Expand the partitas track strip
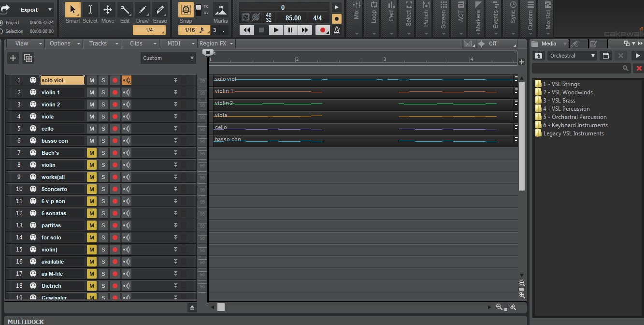Screen dimensions: 644x325 (x=176, y=225)
